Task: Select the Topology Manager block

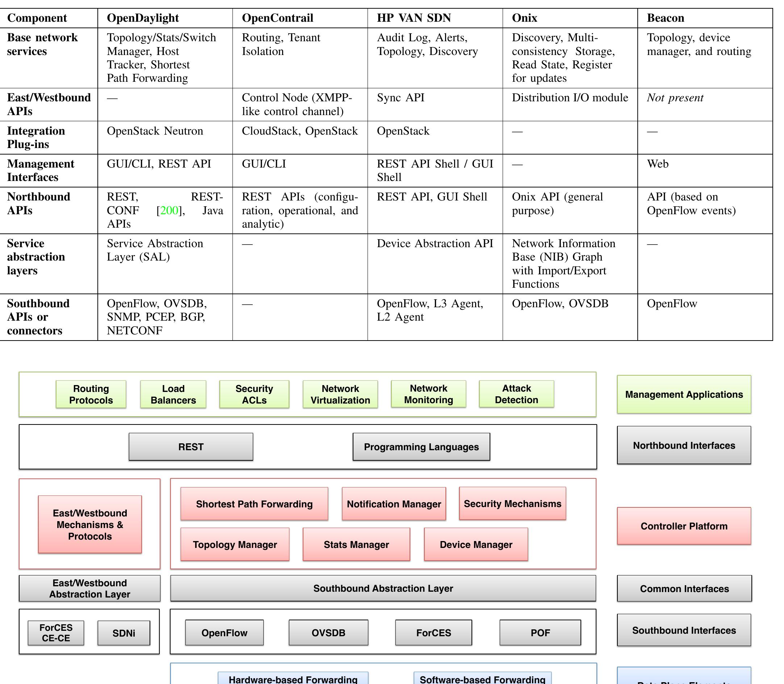Action: (235, 544)
